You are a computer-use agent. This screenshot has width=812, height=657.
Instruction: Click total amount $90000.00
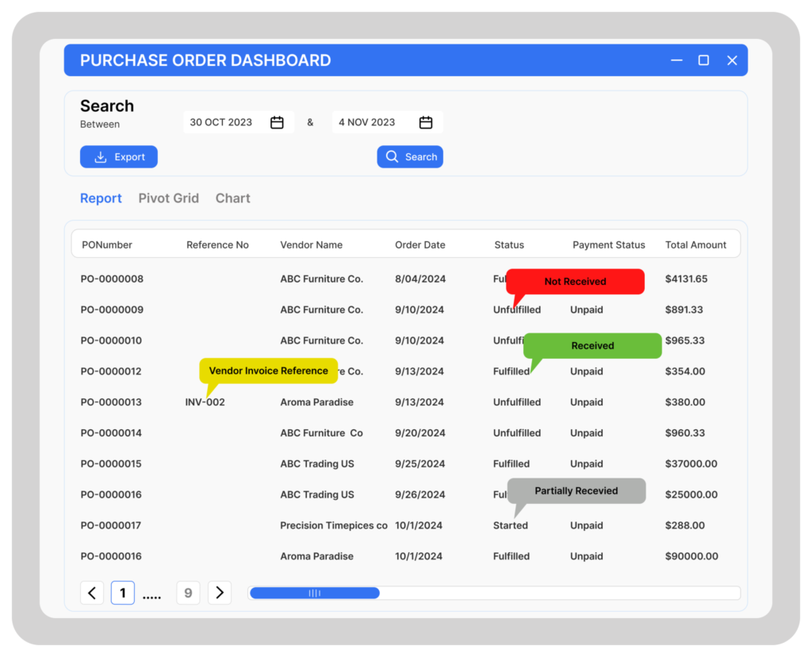pyautogui.click(x=691, y=556)
